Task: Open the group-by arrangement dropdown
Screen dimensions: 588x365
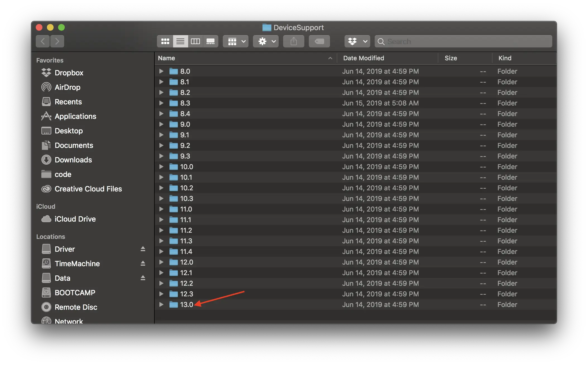Action: (x=236, y=41)
